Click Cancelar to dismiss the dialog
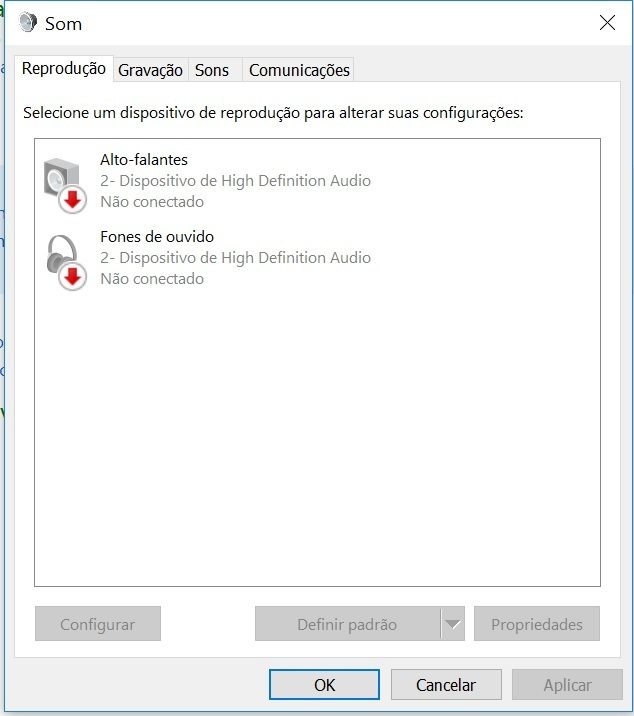The image size is (634, 716). click(446, 684)
